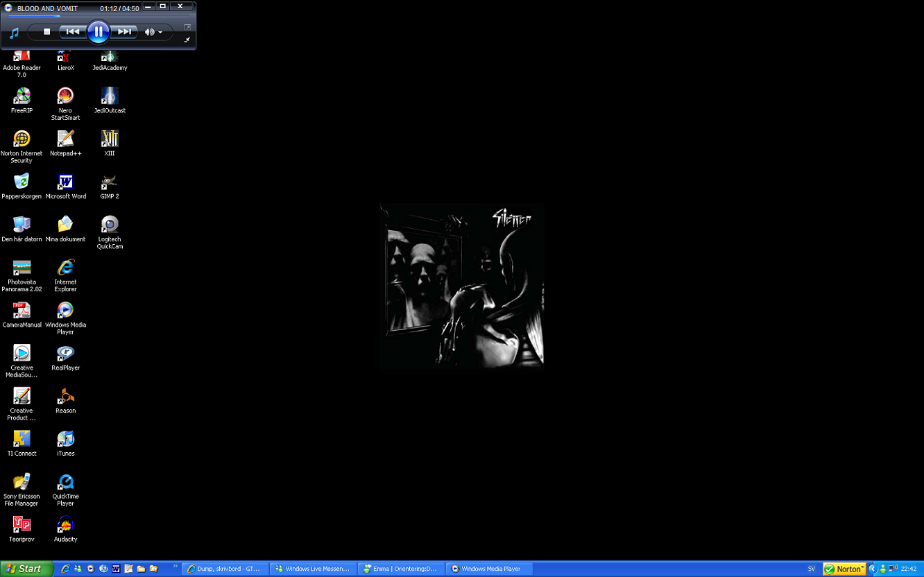Click the 01:12 / 04:50 time display
The image size is (924, 577).
click(119, 8)
